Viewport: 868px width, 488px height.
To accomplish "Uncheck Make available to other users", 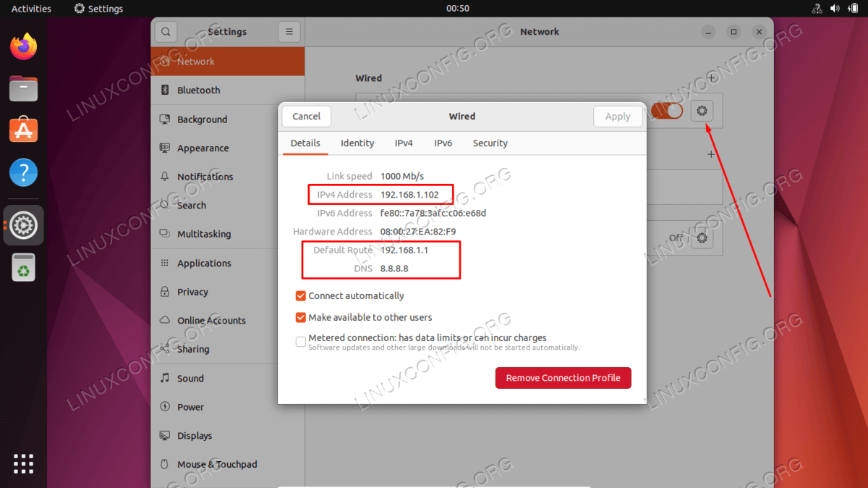I will [x=301, y=317].
